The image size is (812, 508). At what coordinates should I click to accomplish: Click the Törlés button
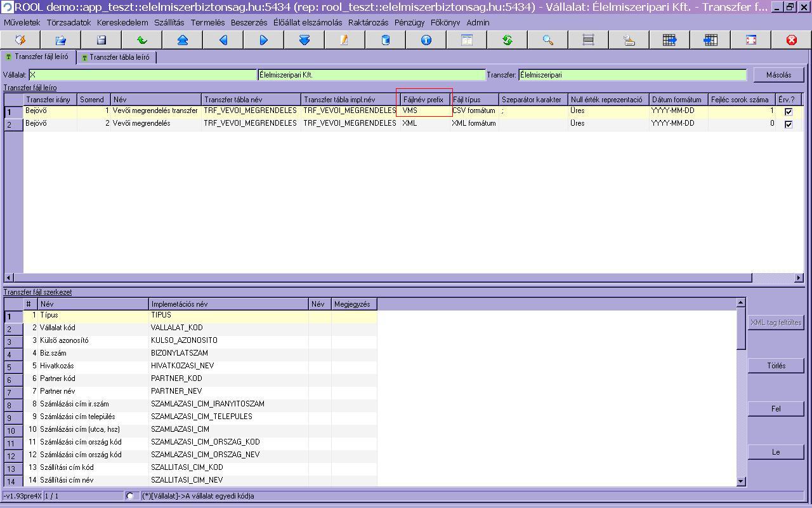tap(776, 366)
